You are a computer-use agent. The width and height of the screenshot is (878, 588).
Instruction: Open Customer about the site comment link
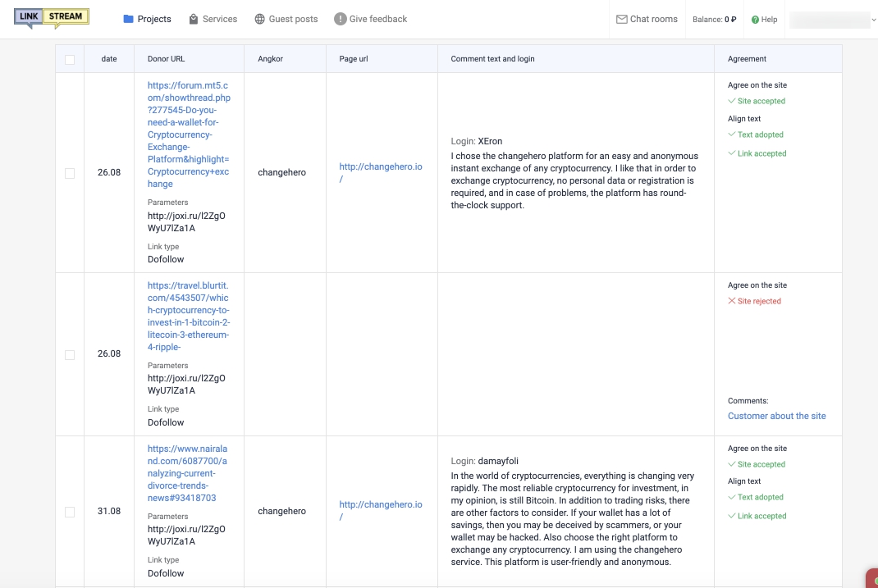tap(776, 416)
